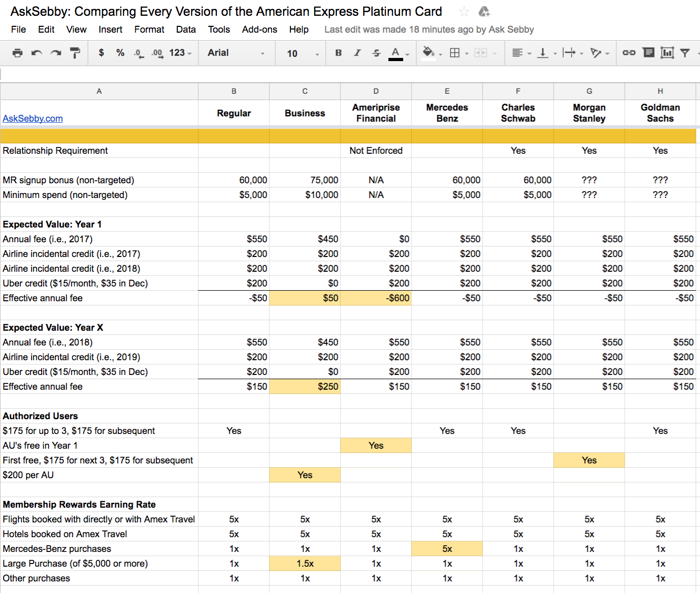
Task: Click the filter funnel icon
Action: [685, 53]
